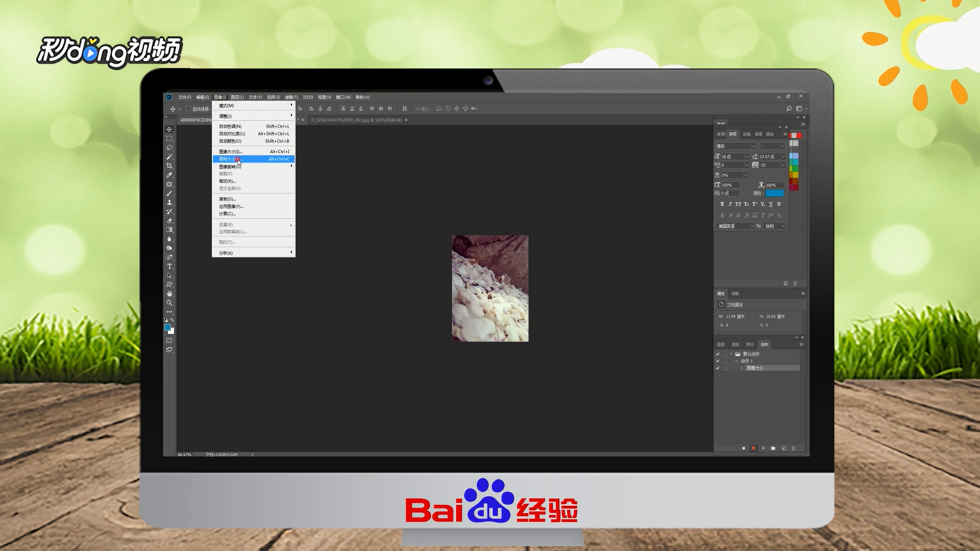This screenshot has height=551, width=980.
Task: Click the blue text color swatch
Action: point(774,193)
